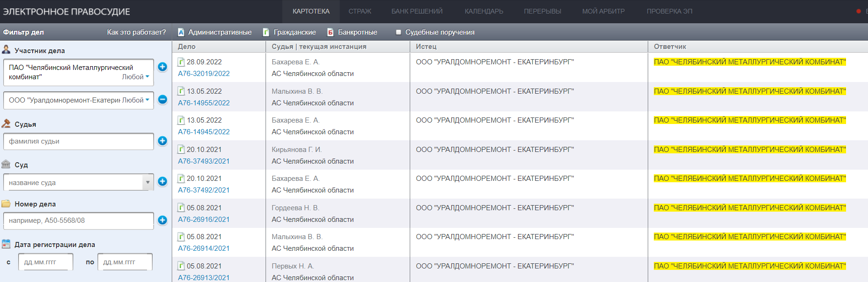Open the КАРТОТЕКА section
The image size is (868, 282).
click(x=311, y=11)
